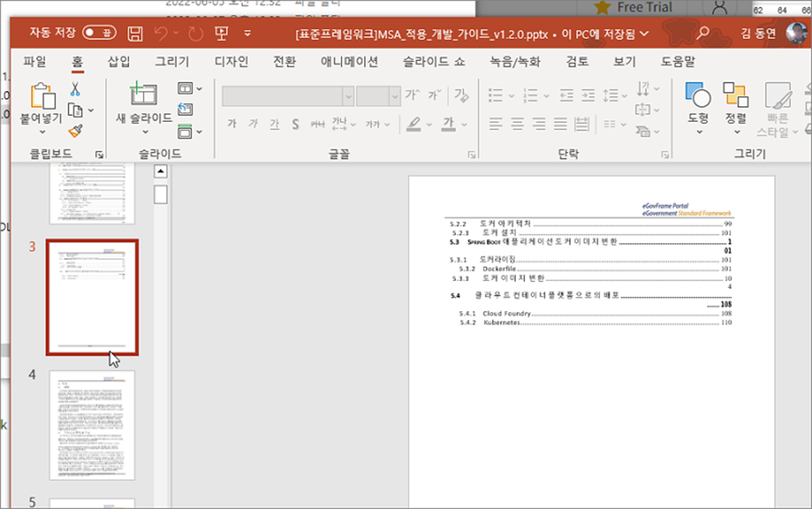Select the 슬라이드 쇼 ribbon tab
Image resolution: width=812 pixels, height=509 pixels.
tap(434, 62)
